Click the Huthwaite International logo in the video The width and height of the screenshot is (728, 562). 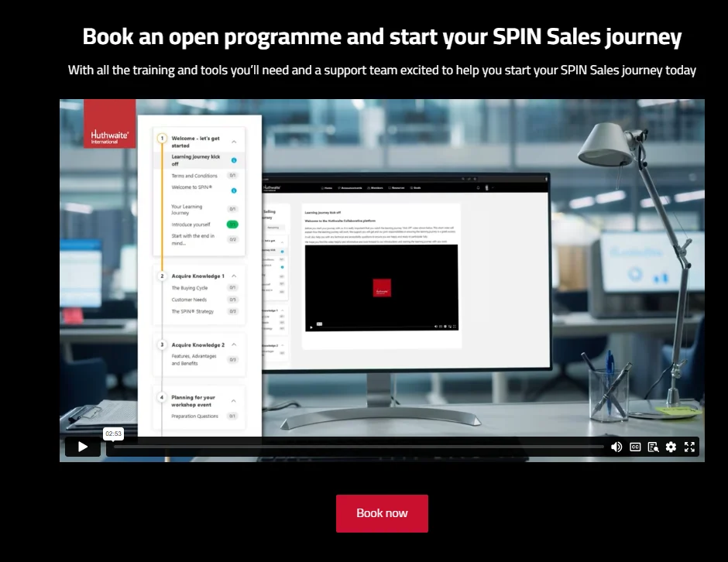(x=109, y=124)
